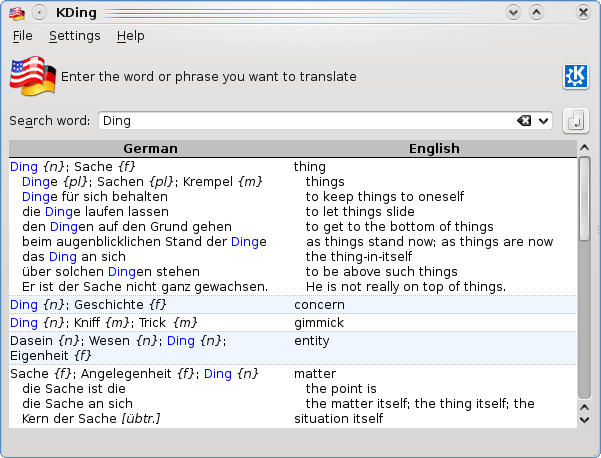
Task: Select 'Ding {n}; Geschichte {f}' row
Action: [88, 305]
